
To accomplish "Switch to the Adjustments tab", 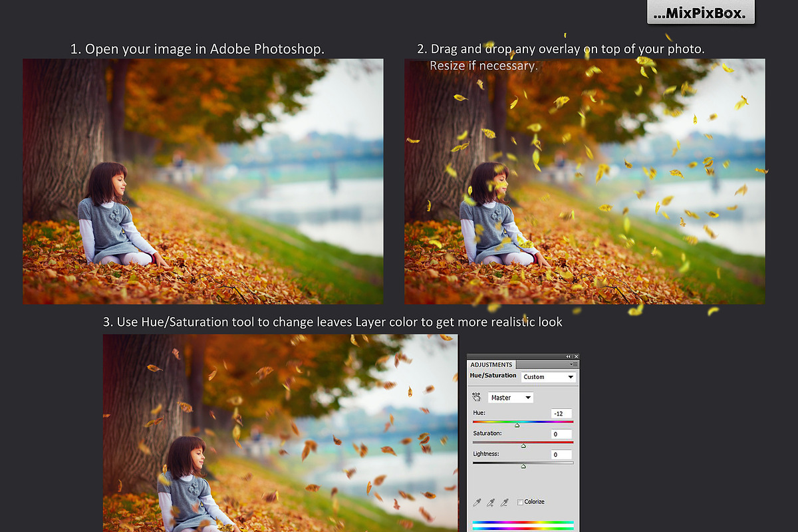I will pyautogui.click(x=491, y=364).
